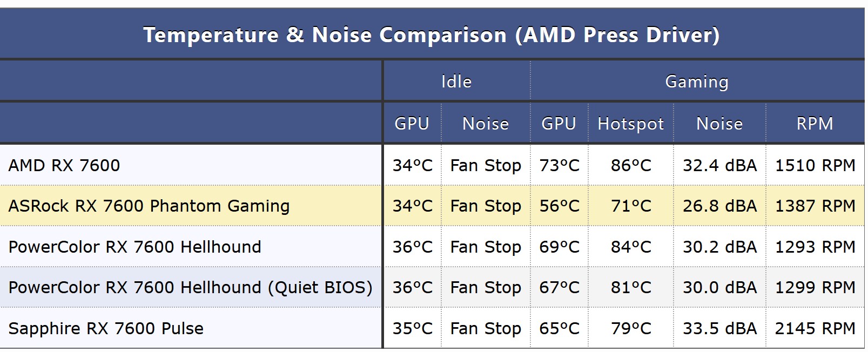Click the 26.8 dBA noise value

(719, 206)
